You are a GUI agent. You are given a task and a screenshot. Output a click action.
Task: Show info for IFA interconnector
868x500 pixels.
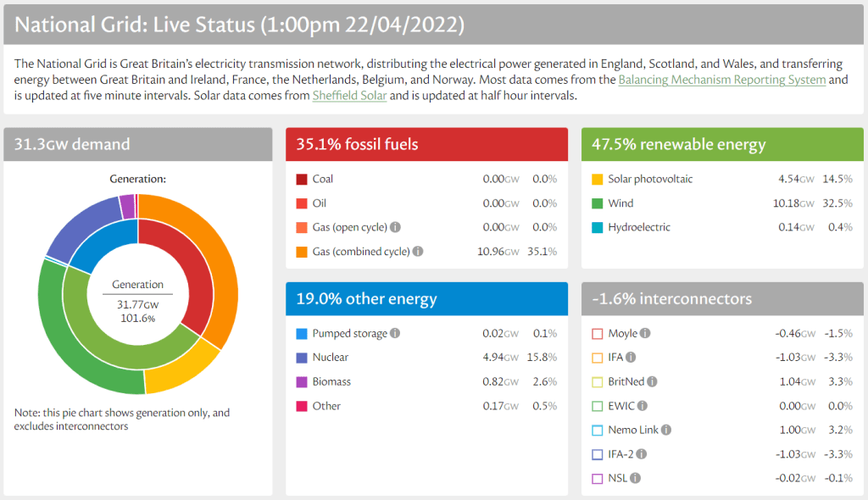click(631, 358)
